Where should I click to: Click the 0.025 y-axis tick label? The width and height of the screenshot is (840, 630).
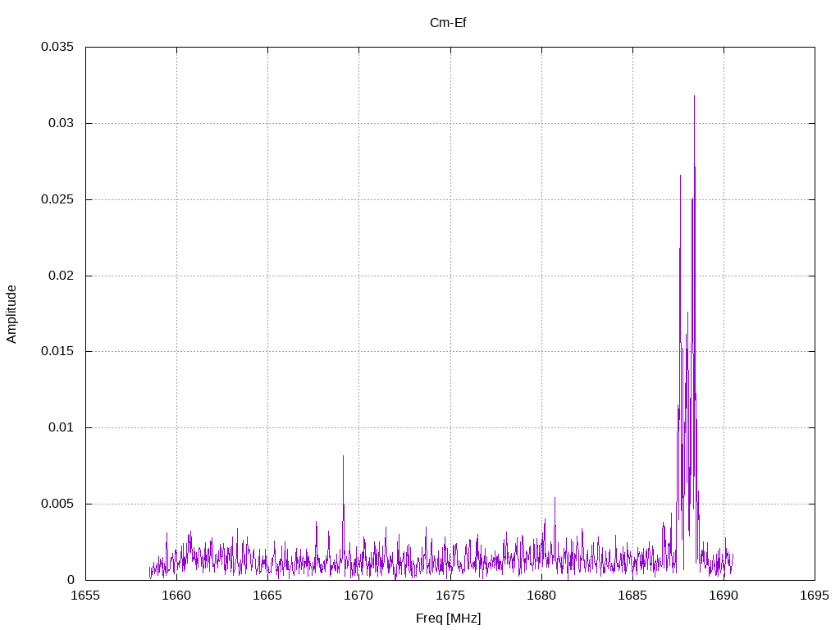pyautogui.click(x=57, y=199)
